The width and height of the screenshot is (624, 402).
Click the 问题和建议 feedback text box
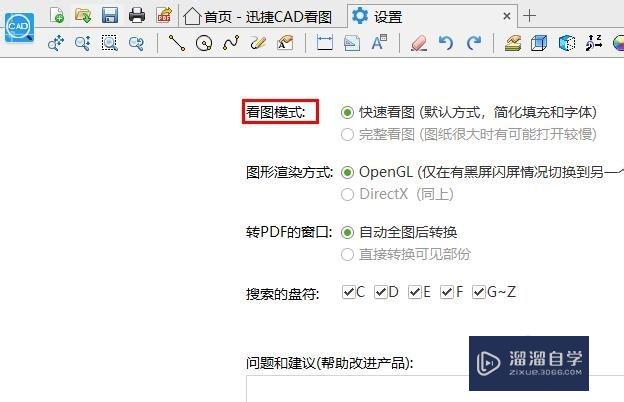click(x=435, y=388)
